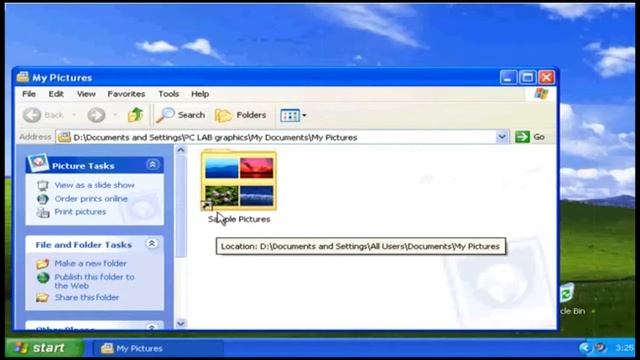This screenshot has height=360, width=640.
Task: Open the Help menu
Action: [200, 94]
